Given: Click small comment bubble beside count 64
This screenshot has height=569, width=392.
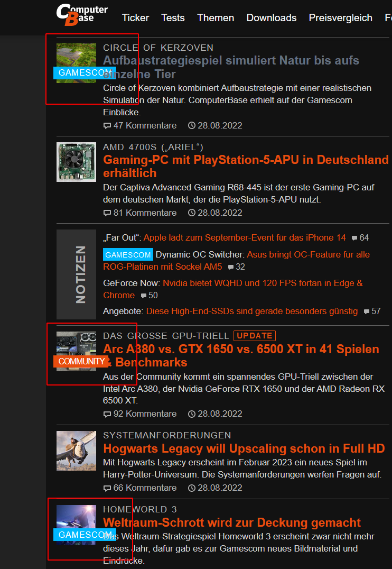Looking at the screenshot, I should click(354, 238).
